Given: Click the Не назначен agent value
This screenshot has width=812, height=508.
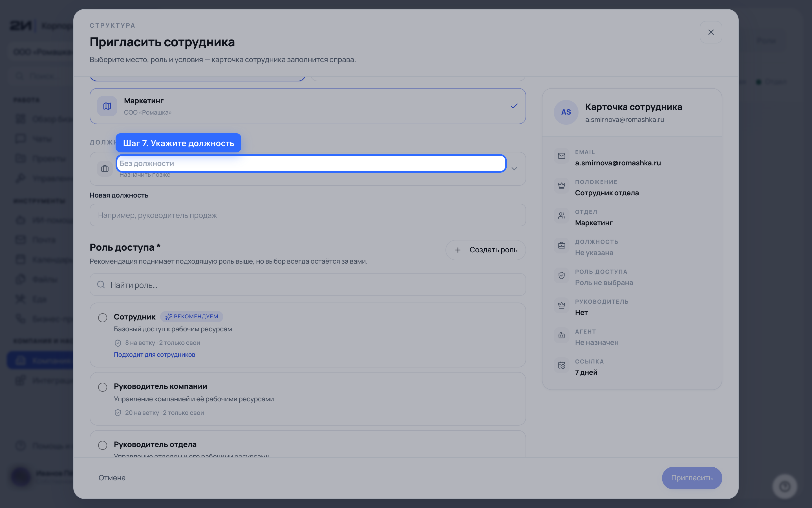Looking at the screenshot, I should (x=597, y=342).
